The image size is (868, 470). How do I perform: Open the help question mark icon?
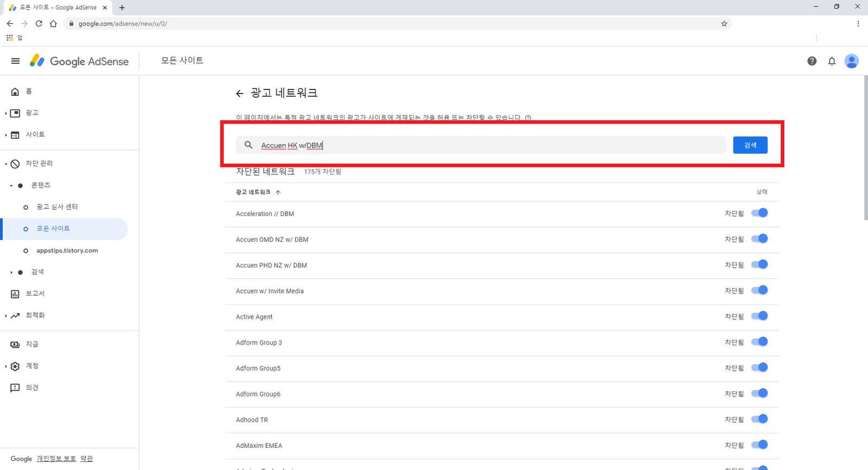tap(812, 61)
